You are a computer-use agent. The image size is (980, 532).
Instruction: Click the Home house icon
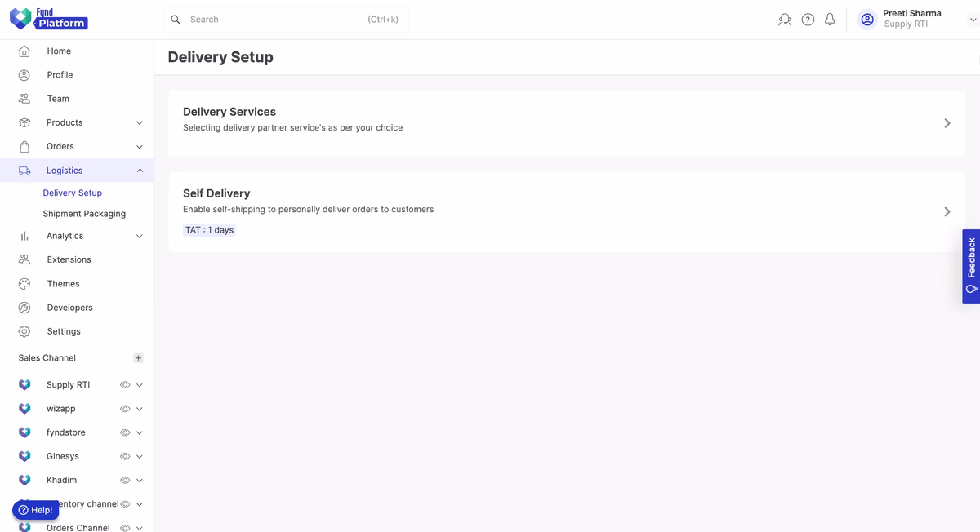point(24,51)
